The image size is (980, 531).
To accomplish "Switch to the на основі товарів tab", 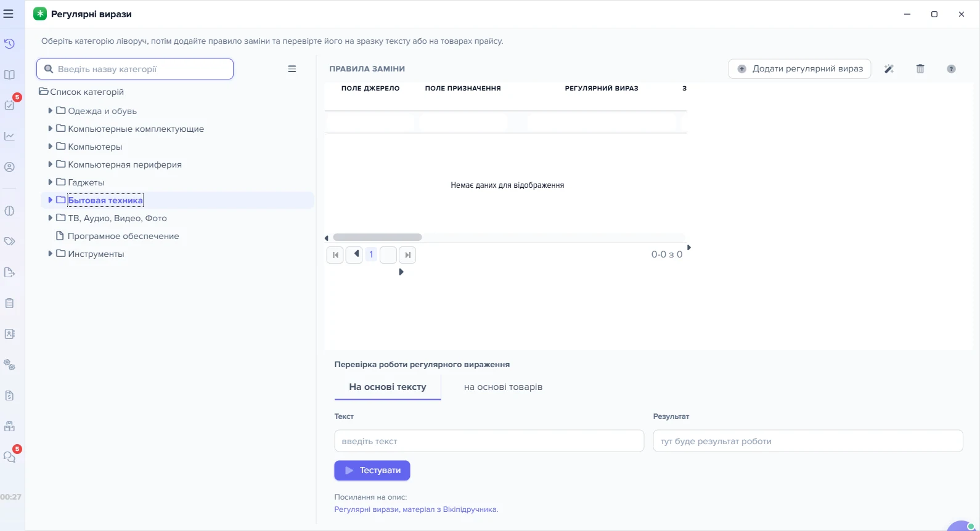I will (x=503, y=387).
